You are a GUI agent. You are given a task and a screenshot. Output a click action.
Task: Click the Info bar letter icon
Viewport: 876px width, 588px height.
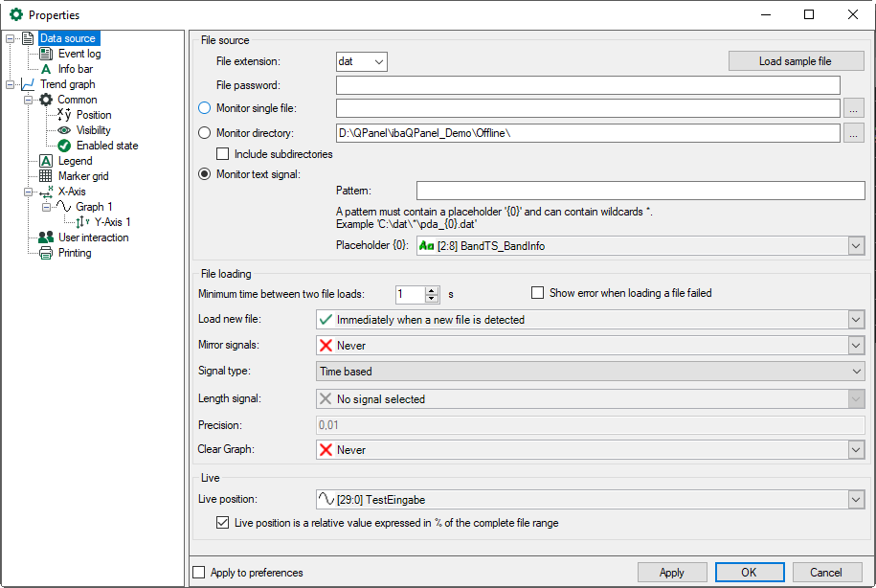coord(46,69)
